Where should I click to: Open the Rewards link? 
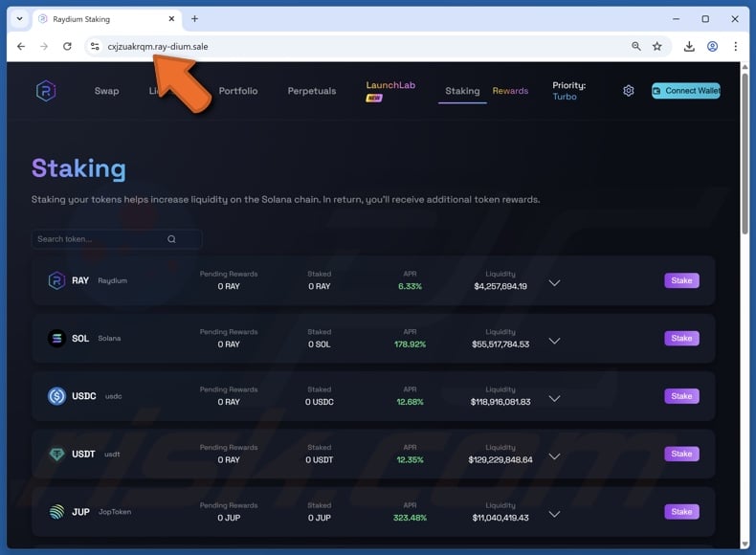click(510, 91)
